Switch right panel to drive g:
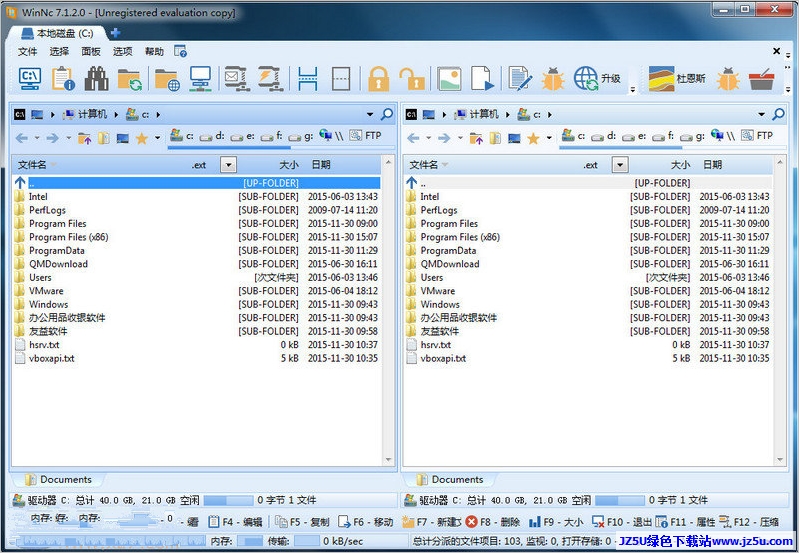The width and height of the screenshot is (799, 553). click(693, 136)
